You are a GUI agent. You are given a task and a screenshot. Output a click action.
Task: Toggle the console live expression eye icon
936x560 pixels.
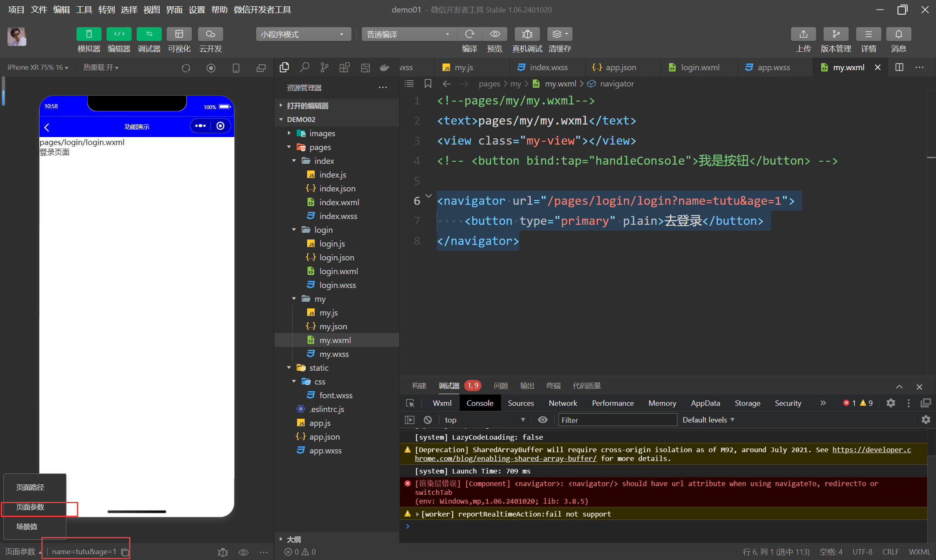(x=542, y=420)
